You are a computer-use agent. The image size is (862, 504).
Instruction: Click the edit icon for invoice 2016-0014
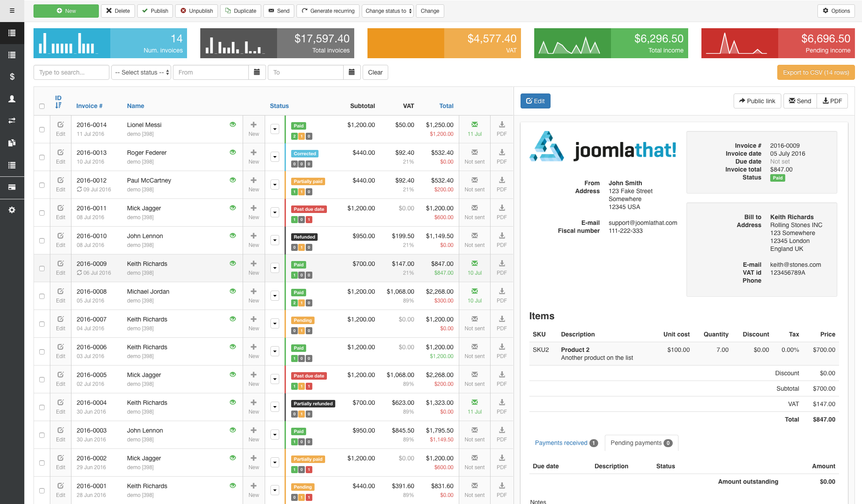60,125
